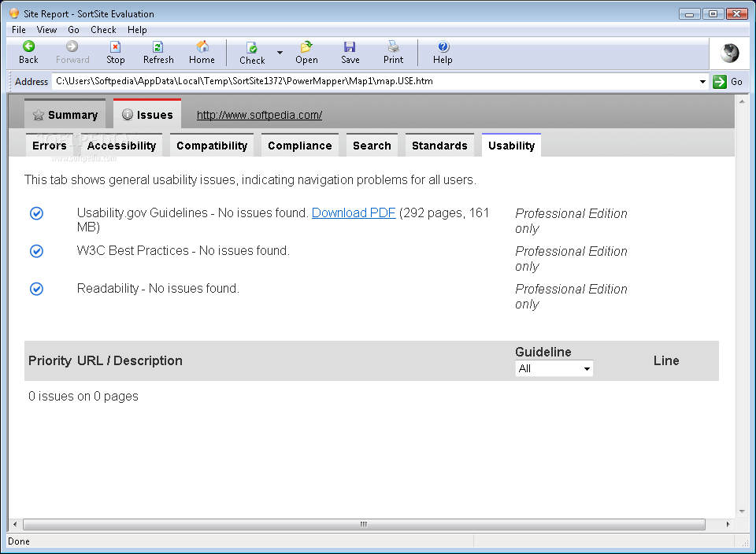
Task: Run a site Check from toolbar
Action: click(x=252, y=53)
